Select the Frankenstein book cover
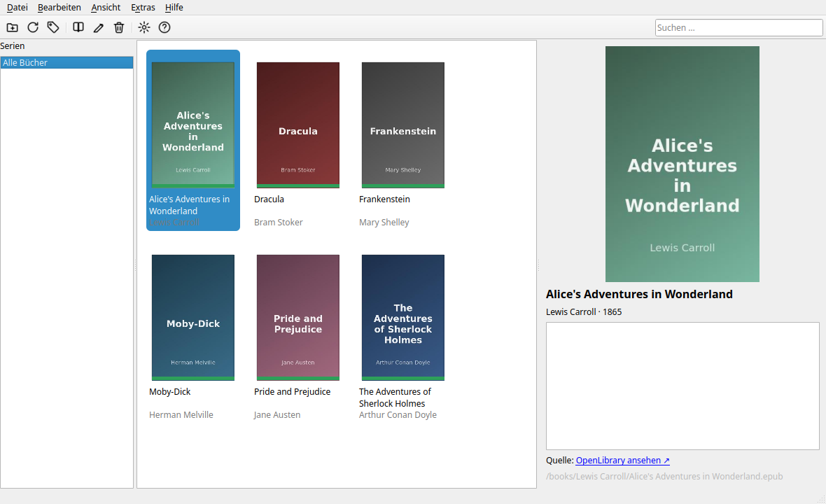Screen dimensions: 826x504 403,125
